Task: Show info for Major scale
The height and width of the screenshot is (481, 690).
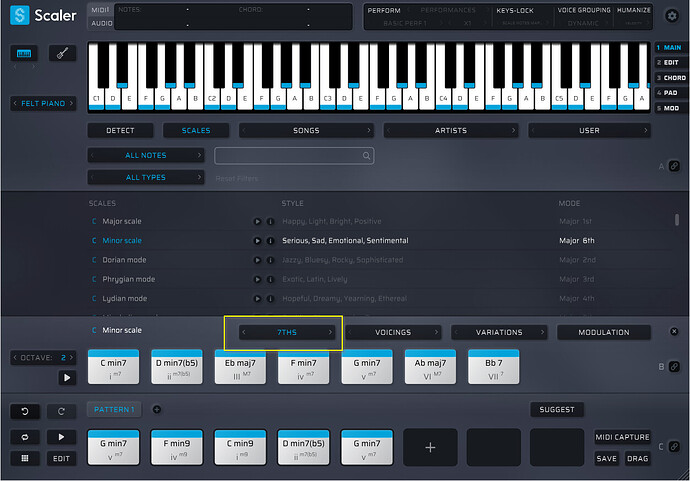Action: [271, 221]
